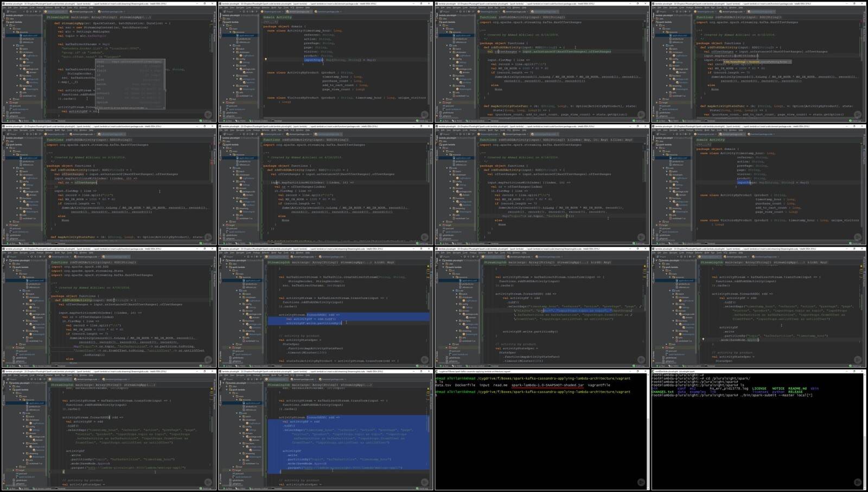Click the round watermark icon in top-left frame's corner
This screenshot has height=492, width=868.
pyautogui.click(x=208, y=115)
